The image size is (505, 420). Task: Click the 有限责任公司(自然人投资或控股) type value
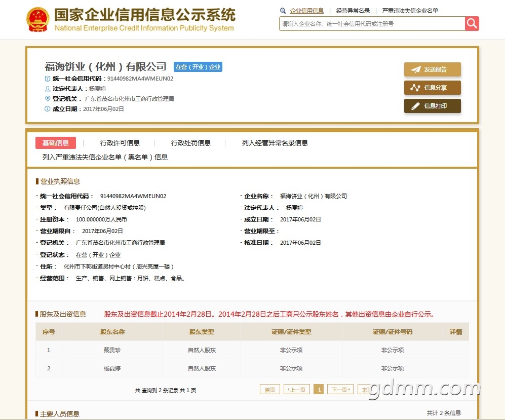tap(105, 208)
